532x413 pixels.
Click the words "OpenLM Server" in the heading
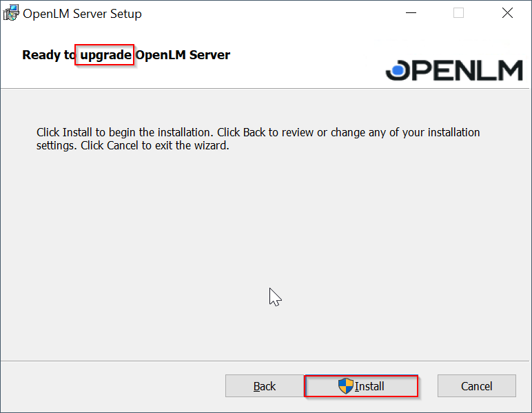(183, 55)
